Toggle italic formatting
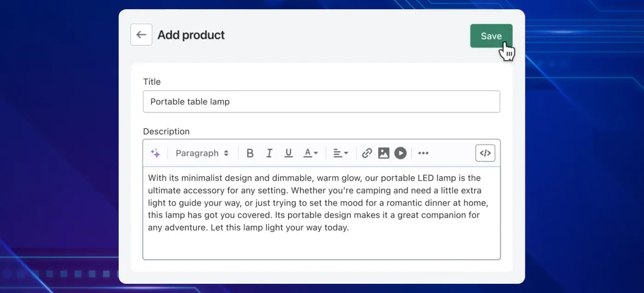The width and height of the screenshot is (644, 293). tap(270, 153)
